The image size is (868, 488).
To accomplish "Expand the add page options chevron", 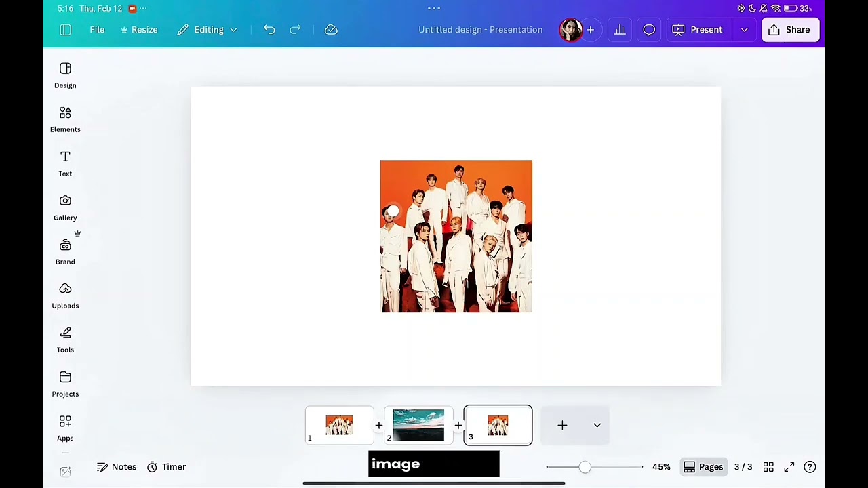I will (x=597, y=426).
